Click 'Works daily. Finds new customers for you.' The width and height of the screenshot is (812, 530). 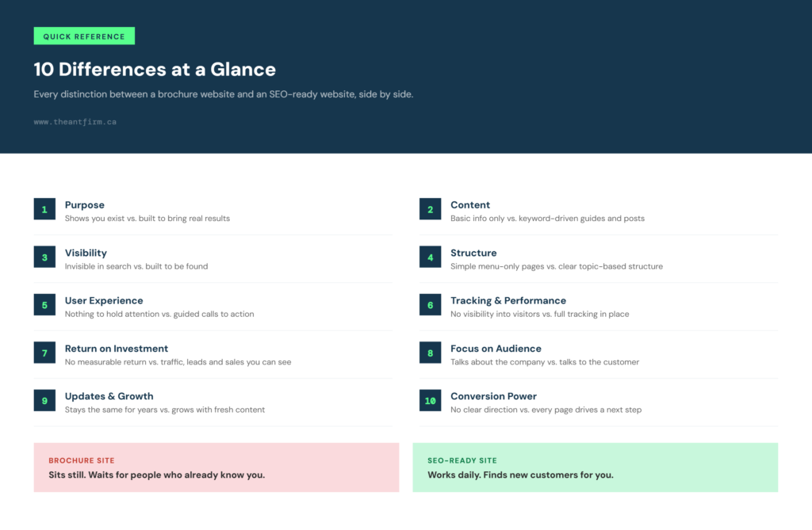point(520,475)
